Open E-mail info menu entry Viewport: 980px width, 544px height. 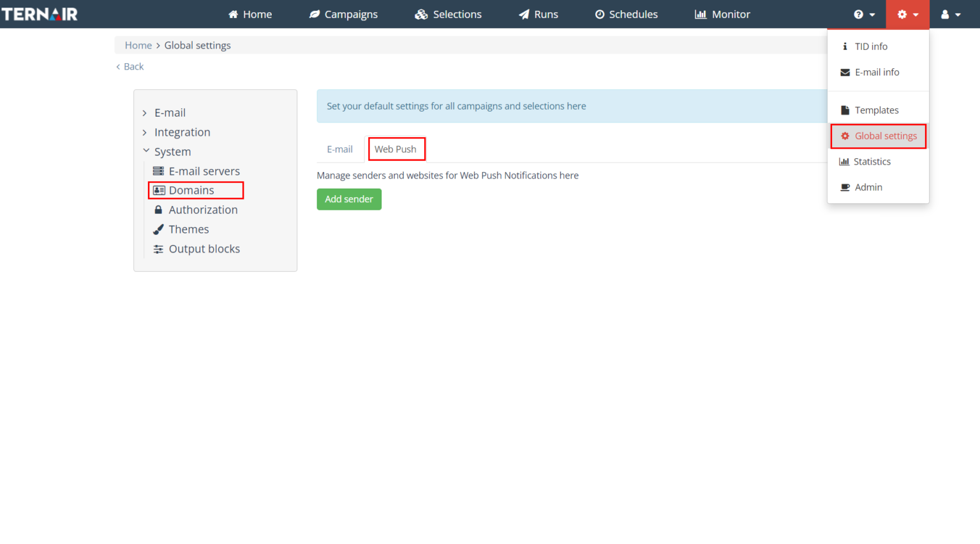pyautogui.click(x=878, y=73)
